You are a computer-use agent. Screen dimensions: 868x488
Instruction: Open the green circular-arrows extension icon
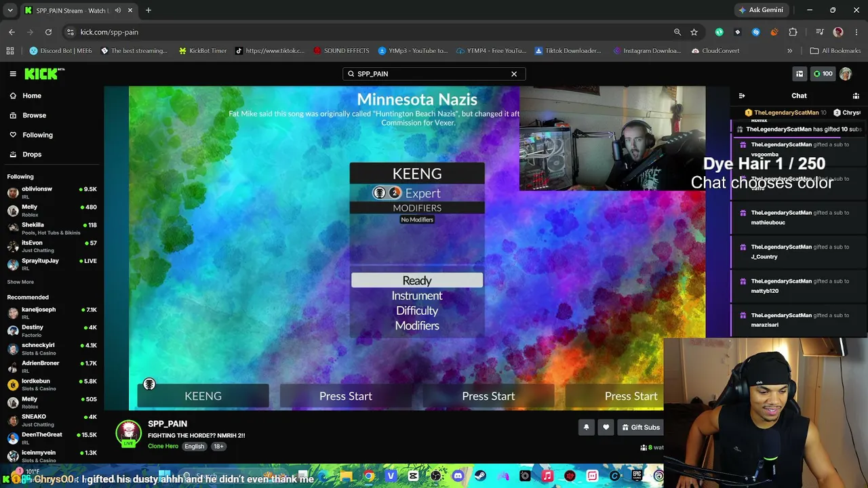click(719, 32)
